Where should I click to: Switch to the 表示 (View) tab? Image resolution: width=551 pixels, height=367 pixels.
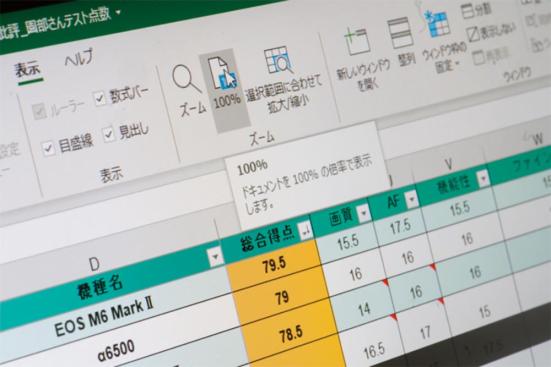tap(28, 69)
